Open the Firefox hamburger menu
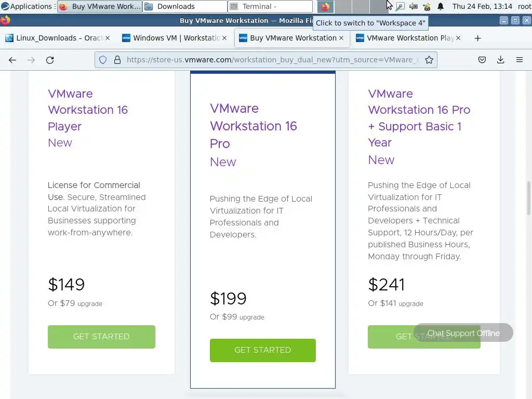The image size is (532, 399). [520, 60]
